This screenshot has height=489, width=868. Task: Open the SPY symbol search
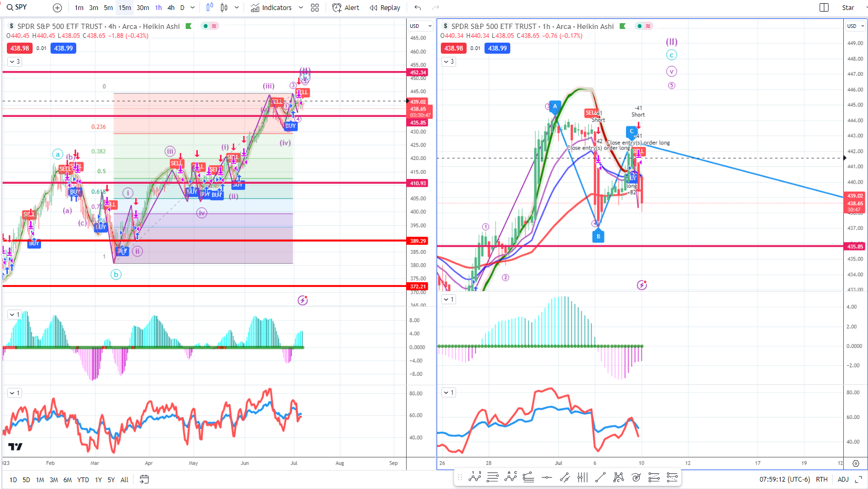click(17, 7)
